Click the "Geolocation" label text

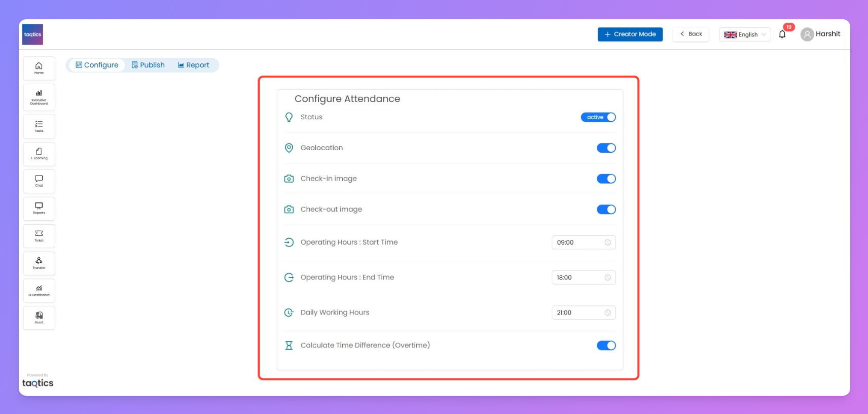[321, 148]
